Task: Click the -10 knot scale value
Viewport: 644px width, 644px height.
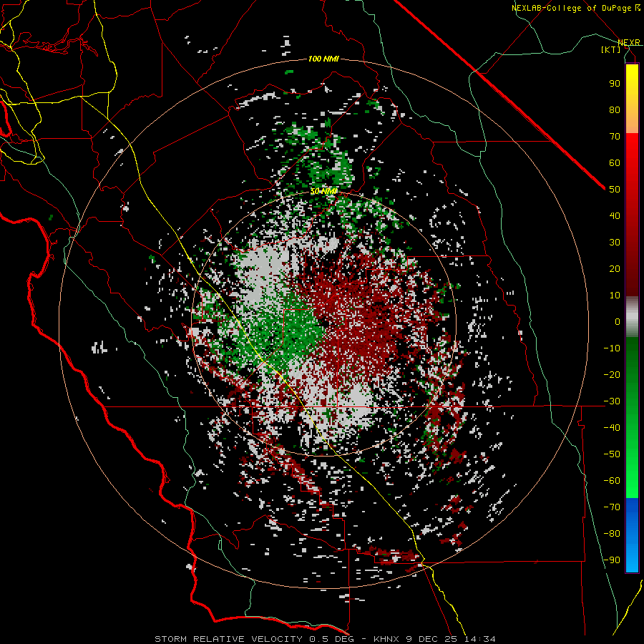Action: (612, 348)
